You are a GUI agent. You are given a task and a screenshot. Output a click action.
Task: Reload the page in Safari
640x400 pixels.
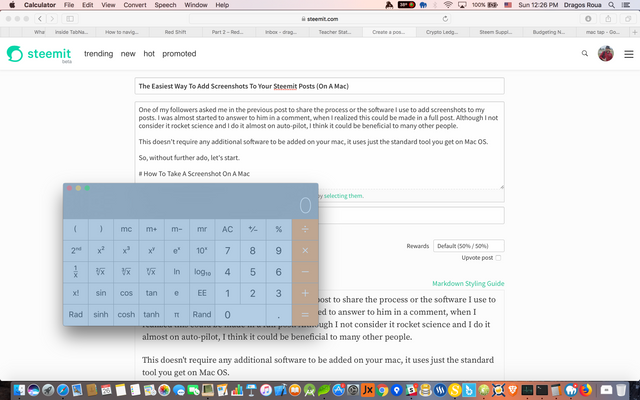pos(445,19)
